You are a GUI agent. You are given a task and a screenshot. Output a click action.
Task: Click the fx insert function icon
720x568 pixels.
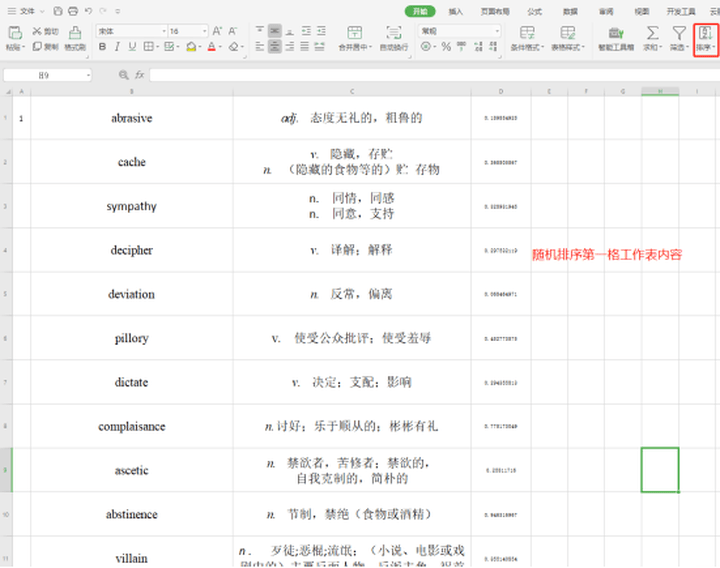[140, 75]
